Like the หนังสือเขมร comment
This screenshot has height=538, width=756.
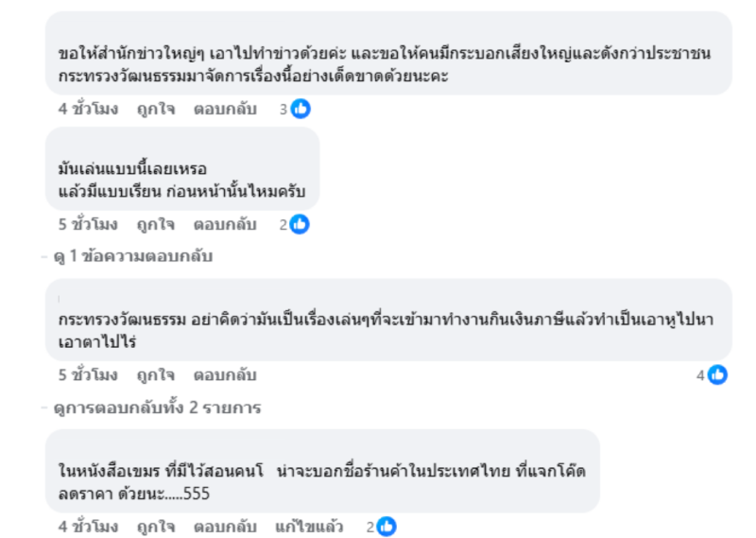click(156, 527)
